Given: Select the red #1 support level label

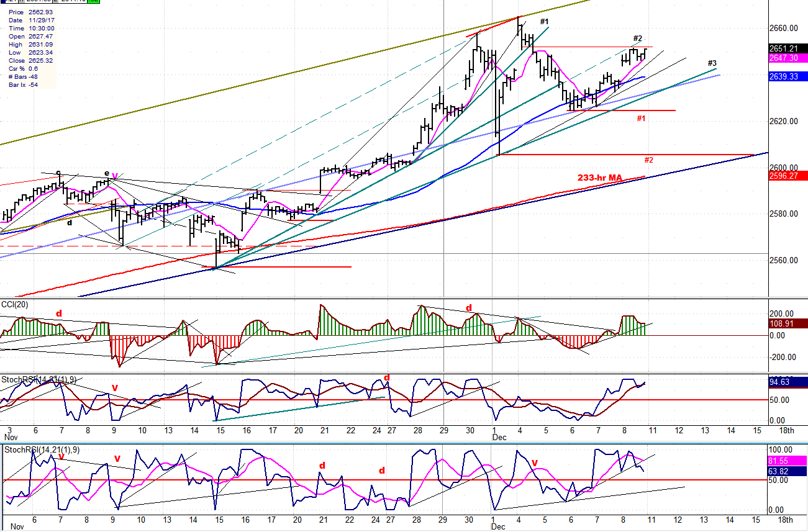Looking at the screenshot, I should 642,118.
